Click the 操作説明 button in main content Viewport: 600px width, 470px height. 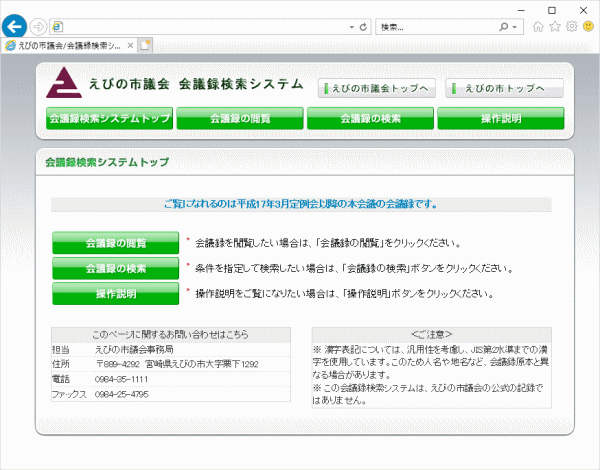click(x=116, y=294)
